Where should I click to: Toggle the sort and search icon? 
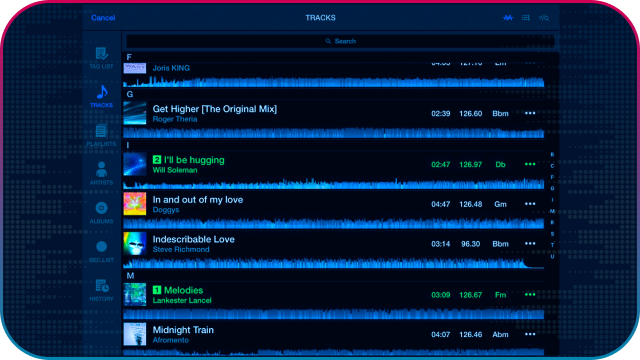(544, 18)
